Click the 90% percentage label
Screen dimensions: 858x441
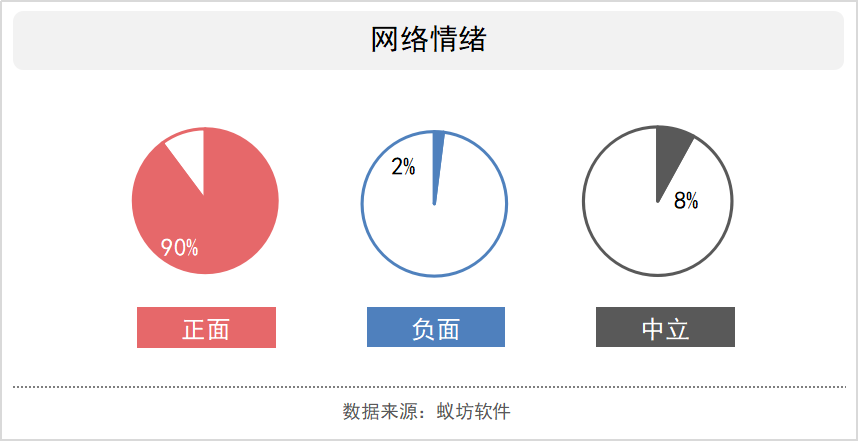pos(179,248)
